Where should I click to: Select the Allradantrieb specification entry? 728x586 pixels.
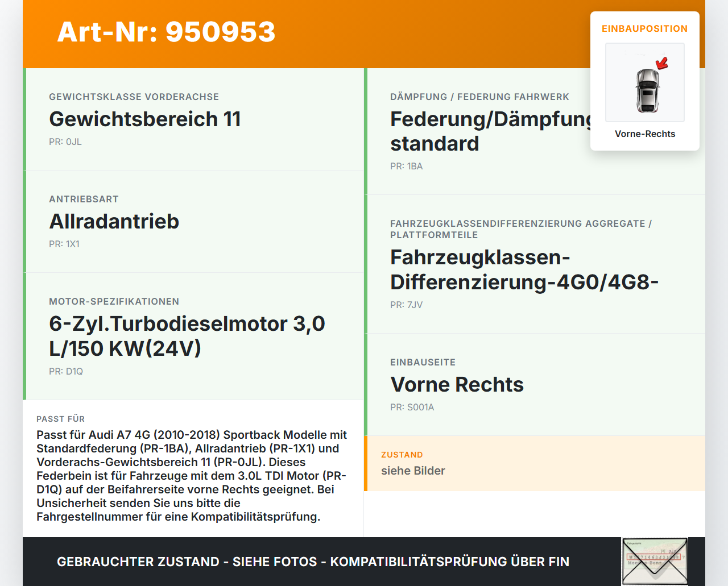193,221
